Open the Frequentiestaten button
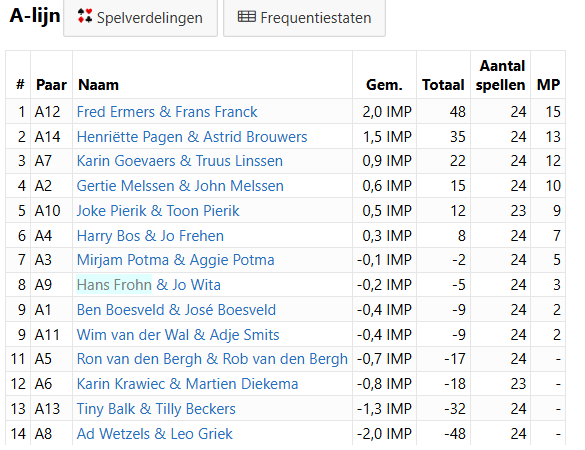 pyautogui.click(x=304, y=18)
